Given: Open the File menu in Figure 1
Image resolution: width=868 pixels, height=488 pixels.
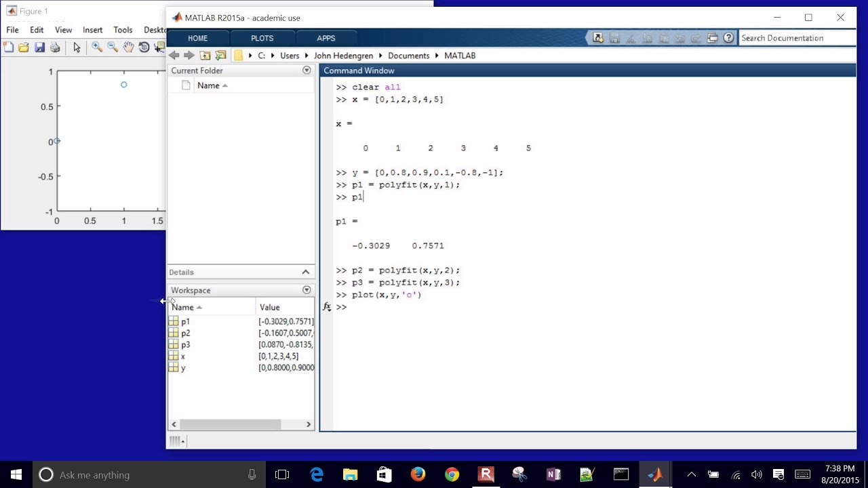Looking at the screenshot, I should [x=12, y=30].
